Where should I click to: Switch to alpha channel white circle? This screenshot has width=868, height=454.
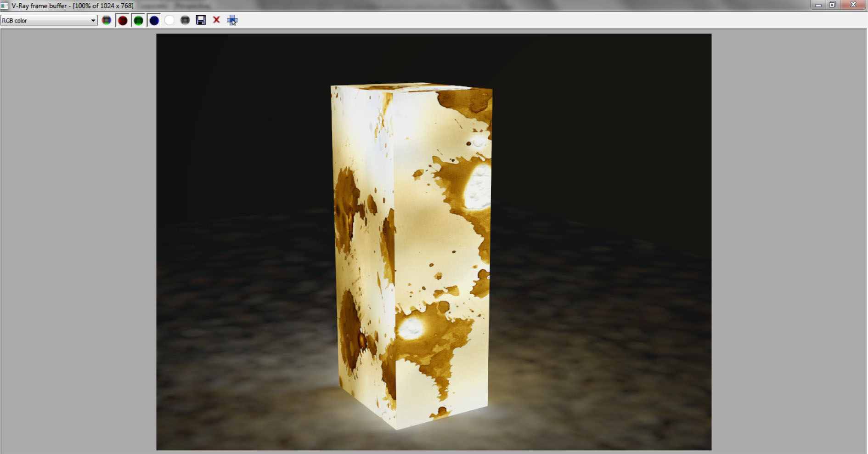point(169,21)
